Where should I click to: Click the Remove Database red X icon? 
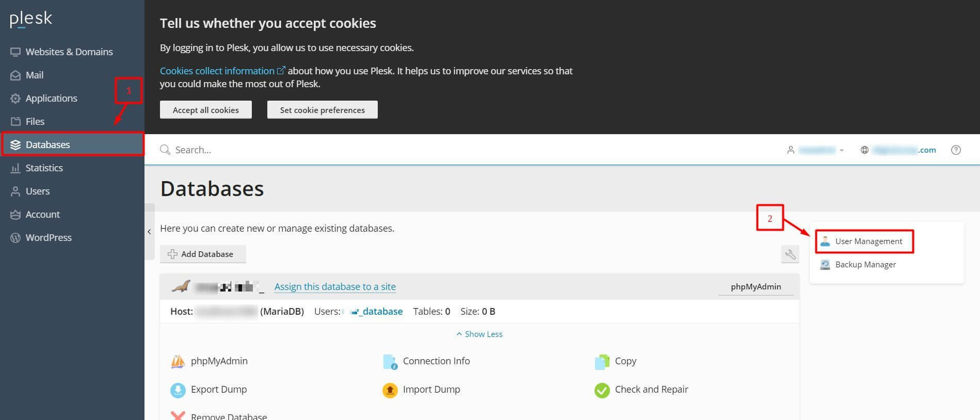pos(178,415)
